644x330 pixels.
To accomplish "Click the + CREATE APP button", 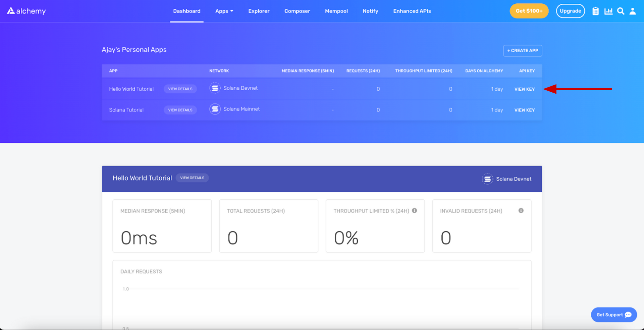I will tap(523, 51).
